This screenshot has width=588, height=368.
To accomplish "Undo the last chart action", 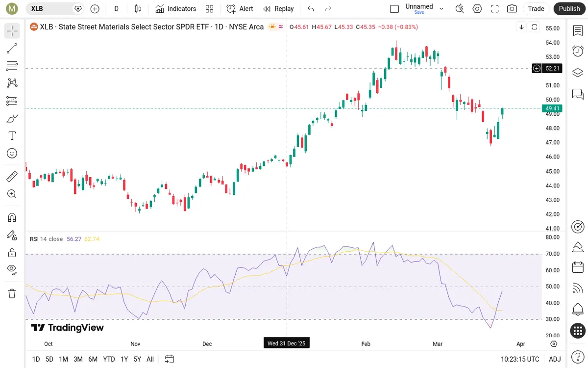I will click(311, 9).
